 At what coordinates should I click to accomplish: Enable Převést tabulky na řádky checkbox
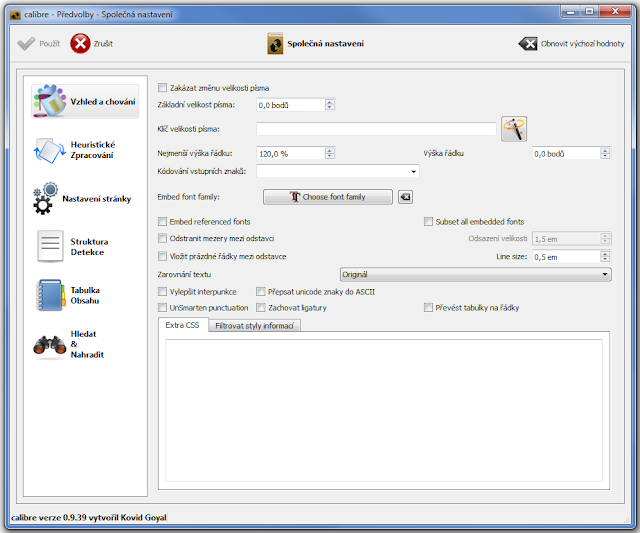click(428, 308)
